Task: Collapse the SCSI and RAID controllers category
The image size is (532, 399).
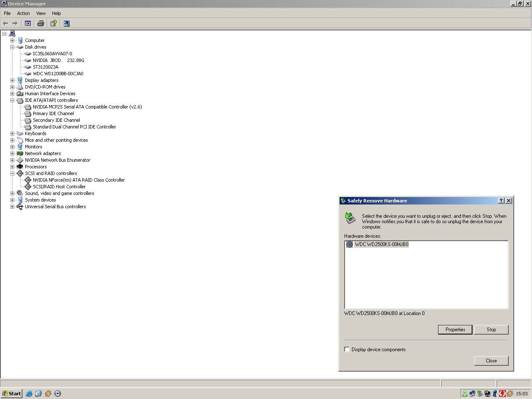Action: point(12,173)
